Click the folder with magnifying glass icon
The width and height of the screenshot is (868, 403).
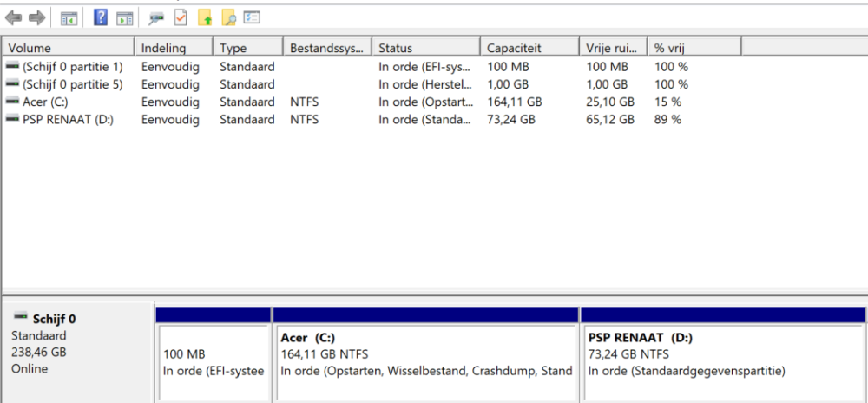point(228,18)
